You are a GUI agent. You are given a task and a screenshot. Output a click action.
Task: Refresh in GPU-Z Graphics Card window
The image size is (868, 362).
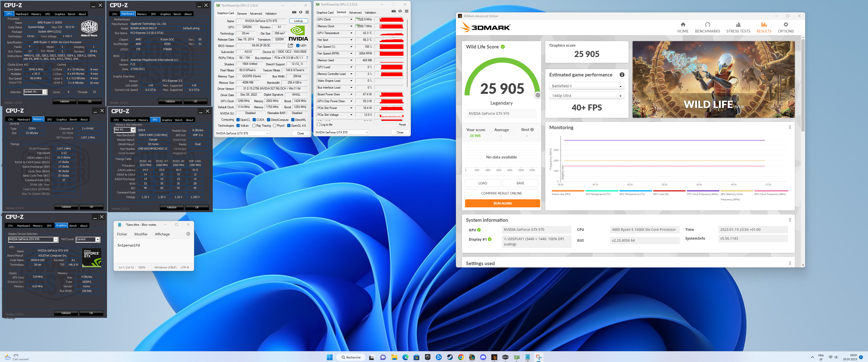pos(301,12)
